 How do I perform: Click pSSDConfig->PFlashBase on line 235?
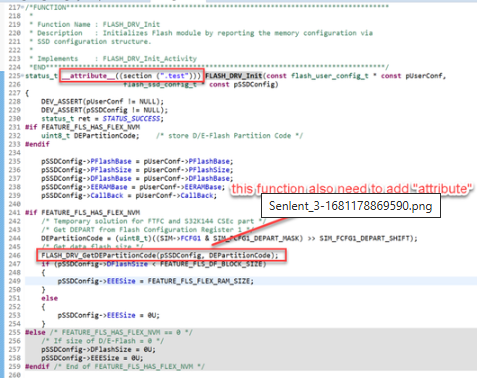coord(86,161)
